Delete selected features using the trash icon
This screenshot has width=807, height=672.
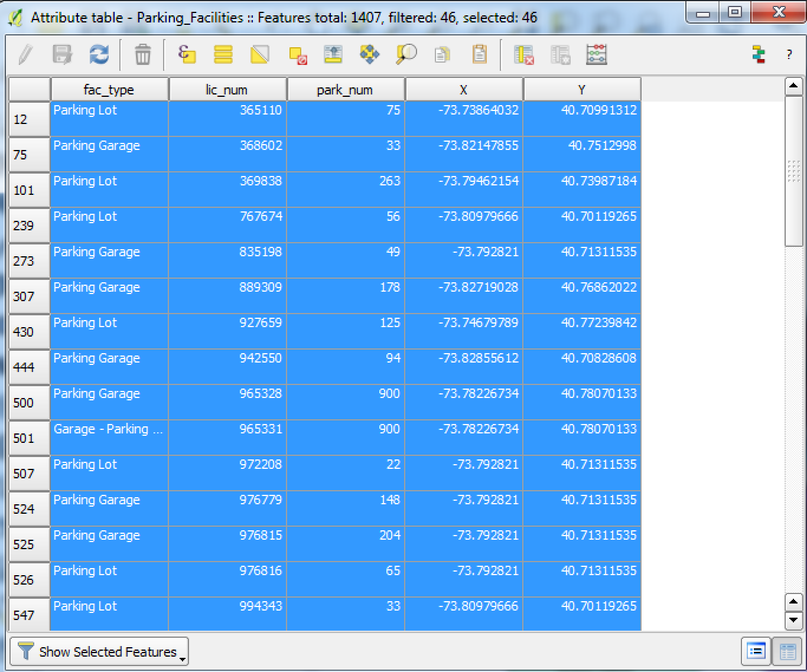[142, 55]
